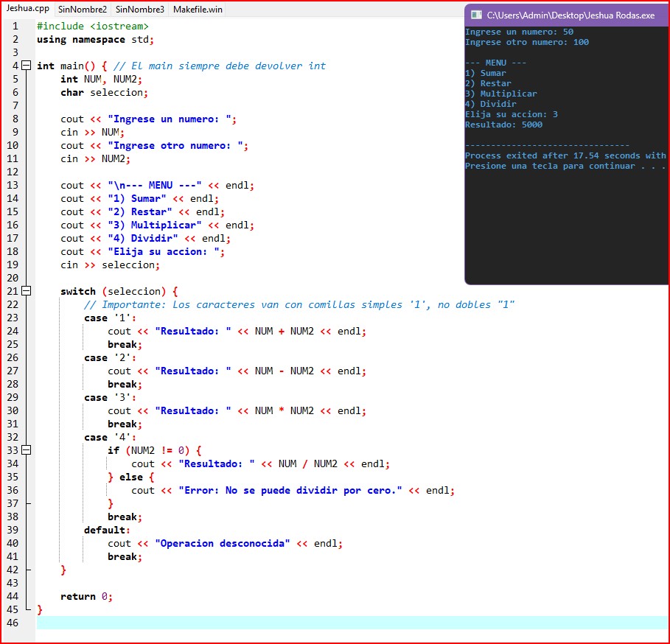670x644 pixels.
Task: Open the SinNombre3 tab
Action: (x=139, y=10)
